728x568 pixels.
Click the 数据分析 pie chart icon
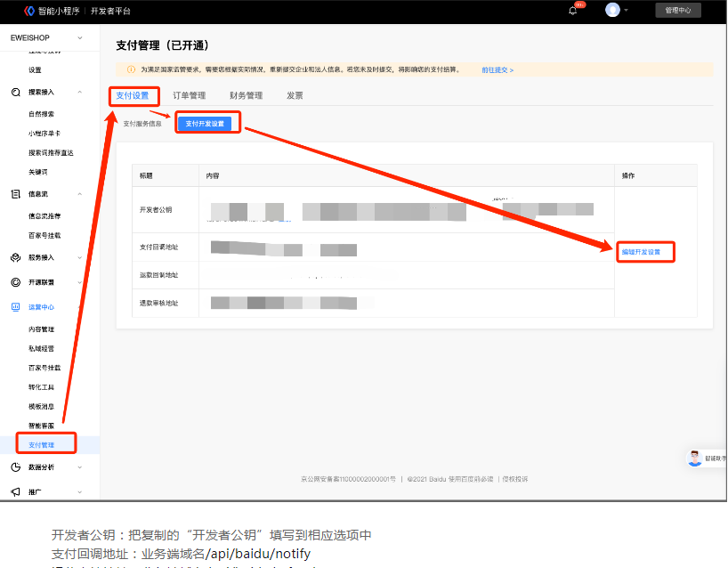click(15, 467)
